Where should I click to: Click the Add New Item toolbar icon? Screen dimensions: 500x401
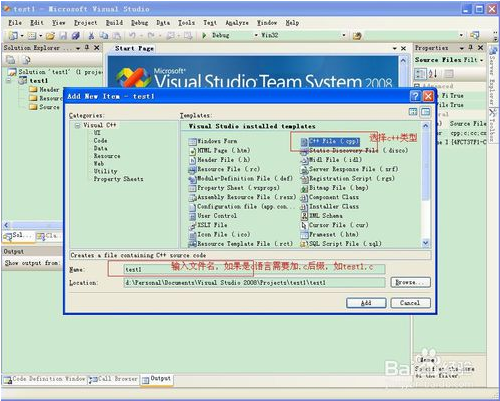pyautogui.click(x=32, y=35)
